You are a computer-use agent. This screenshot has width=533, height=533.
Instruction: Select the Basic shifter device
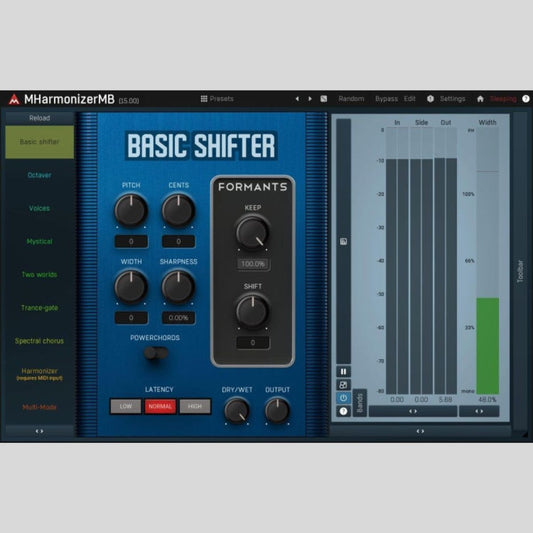39,142
